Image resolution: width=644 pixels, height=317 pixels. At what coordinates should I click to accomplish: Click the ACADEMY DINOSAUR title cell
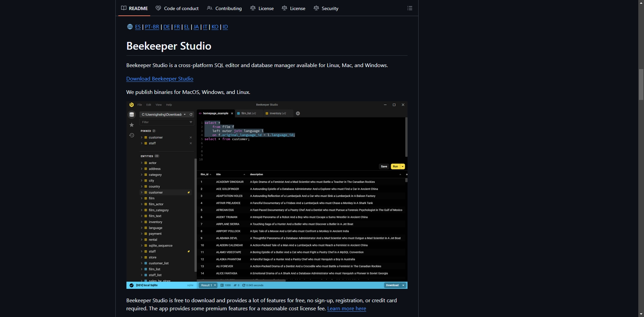click(x=230, y=182)
